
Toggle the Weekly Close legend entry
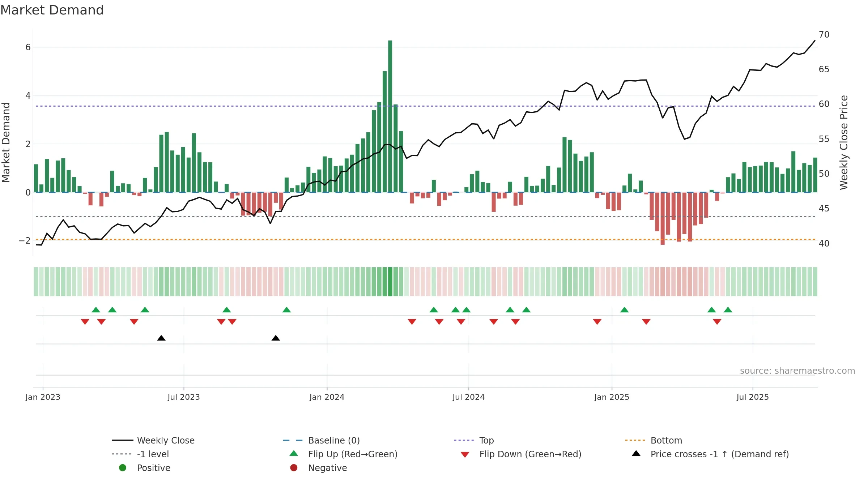[153, 440]
